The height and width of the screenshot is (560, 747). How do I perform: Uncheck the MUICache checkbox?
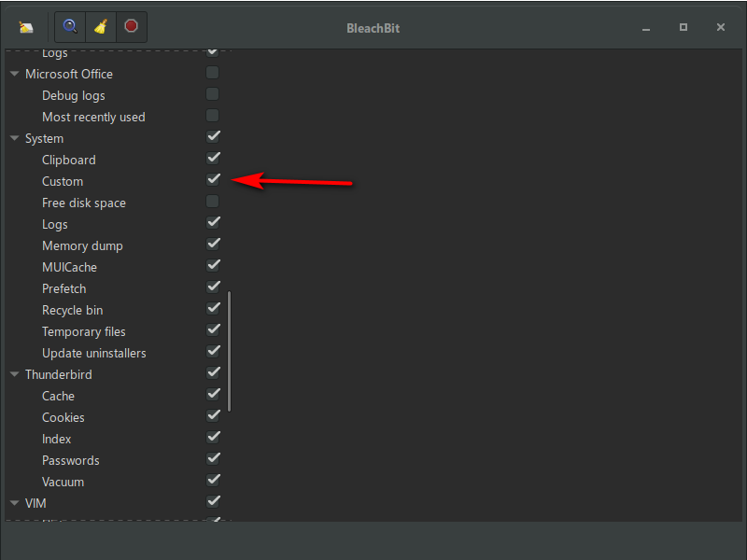(x=213, y=266)
